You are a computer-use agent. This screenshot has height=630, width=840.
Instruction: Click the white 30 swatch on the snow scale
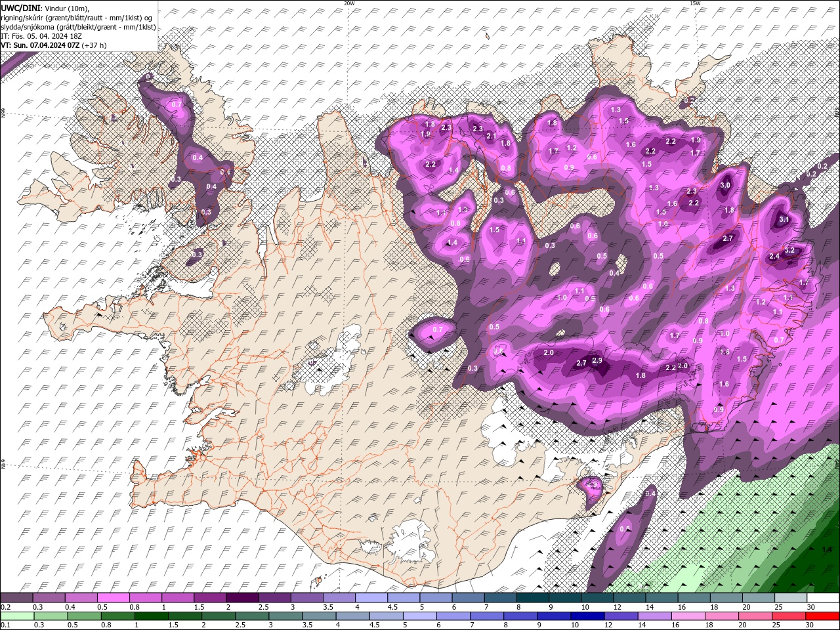pos(823,598)
